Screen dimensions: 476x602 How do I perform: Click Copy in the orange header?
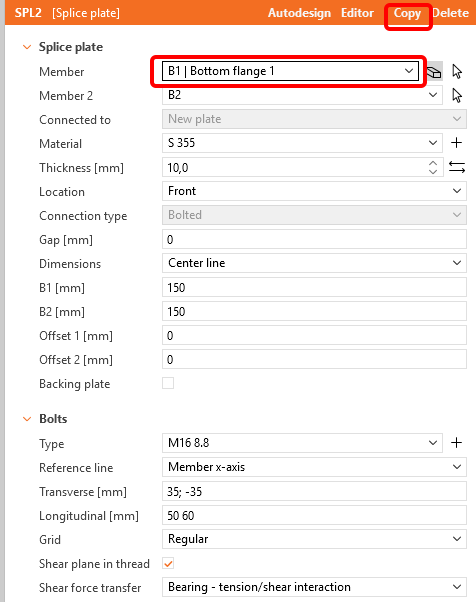[407, 14]
